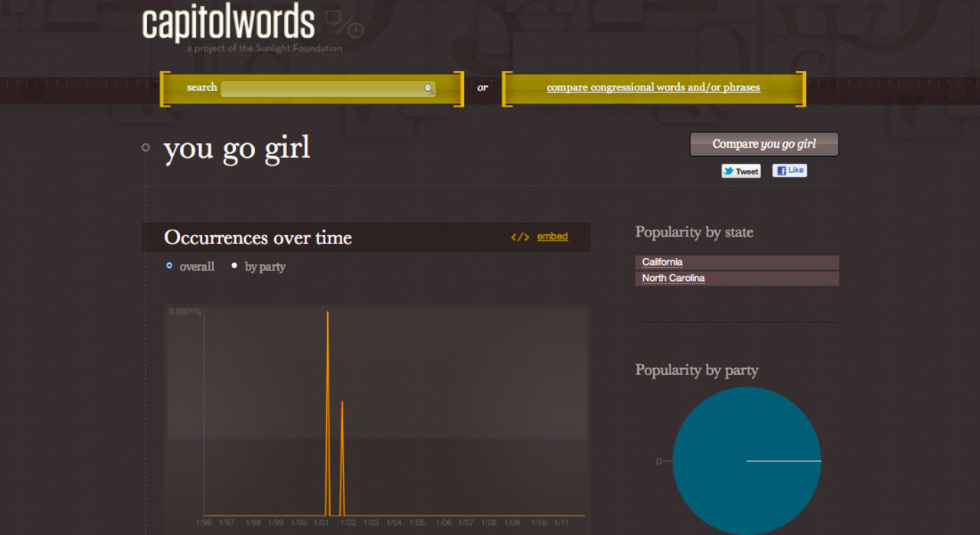Click the D label beside pie chart
Screen dimensions: 980x535
(658, 462)
